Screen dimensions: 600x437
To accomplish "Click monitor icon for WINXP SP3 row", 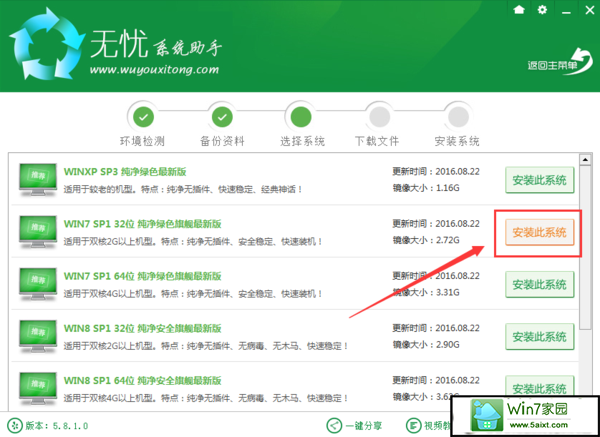I will (38, 180).
